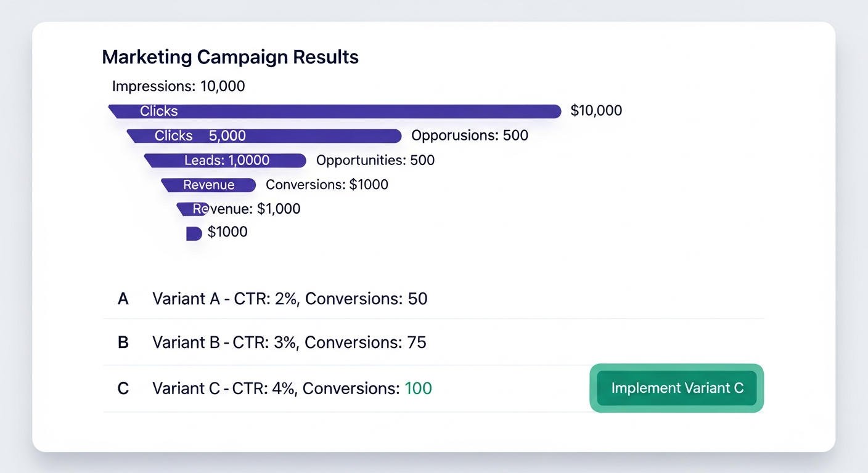The width and height of the screenshot is (868, 473).
Task: Click the letter B badge
Action: point(123,342)
